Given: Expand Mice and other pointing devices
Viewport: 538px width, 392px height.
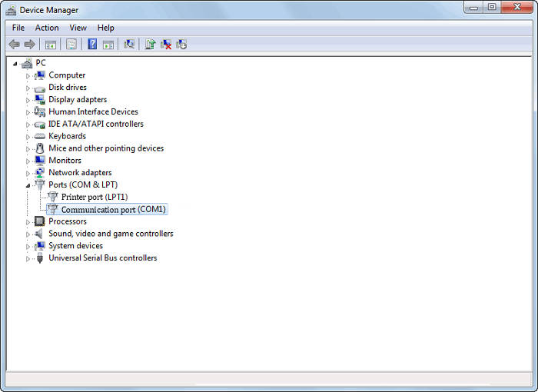Looking at the screenshot, I should pos(28,149).
